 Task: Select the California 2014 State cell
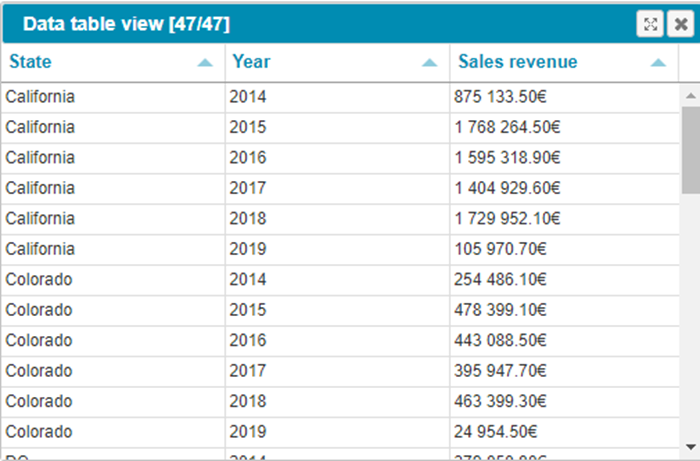click(x=40, y=97)
